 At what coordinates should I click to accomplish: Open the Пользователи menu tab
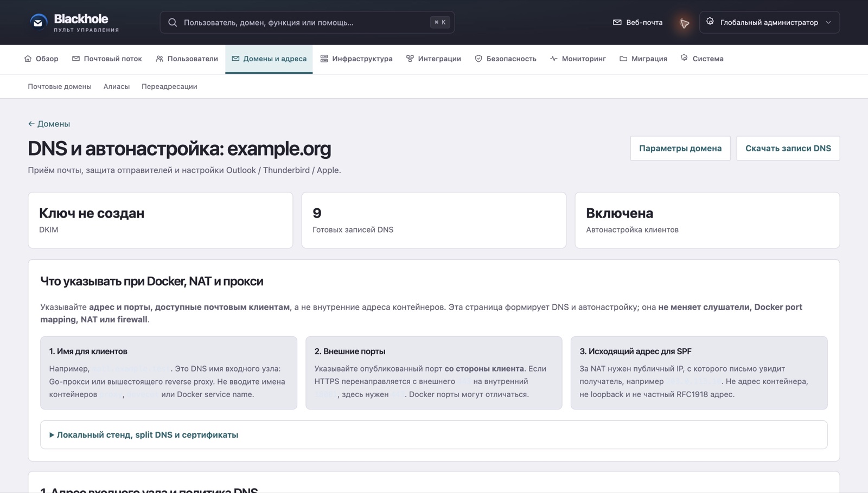click(x=187, y=59)
